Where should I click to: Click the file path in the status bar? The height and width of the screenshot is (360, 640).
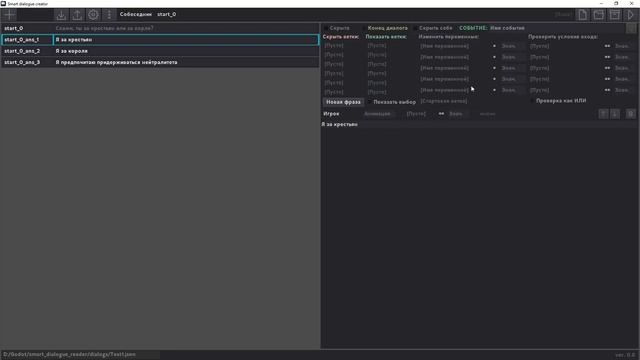69,354
